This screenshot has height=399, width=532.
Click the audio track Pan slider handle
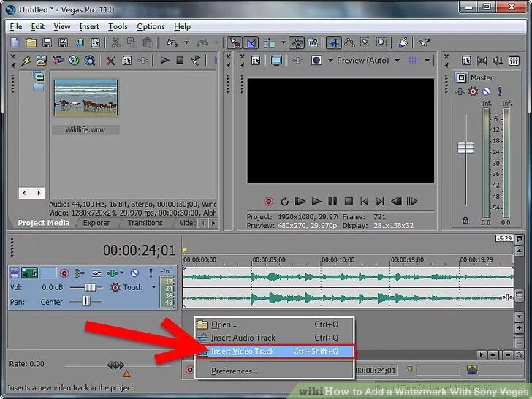pyautogui.click(x=86, y=301)
